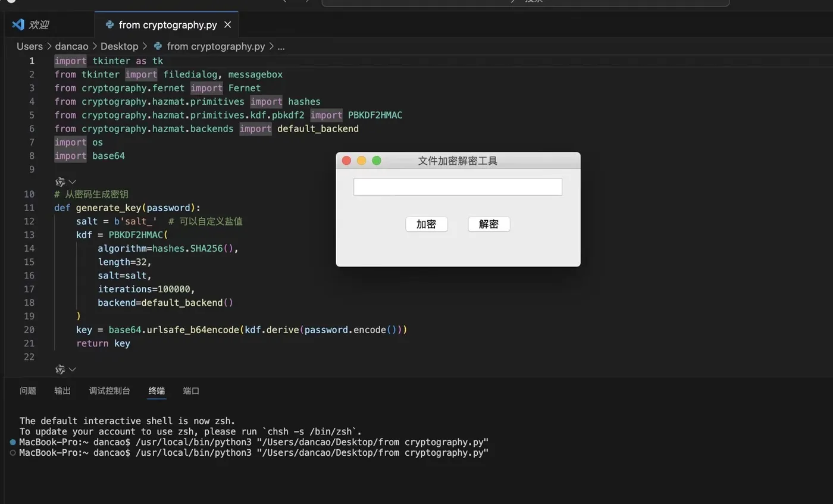Click 'generate_key' function name on line 11
The height and width of the screenshot is (504, 833).
click(108, 208)
